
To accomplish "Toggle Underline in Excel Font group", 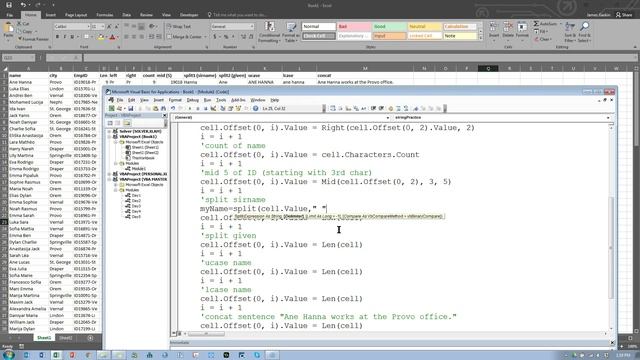I will (72, 37).
